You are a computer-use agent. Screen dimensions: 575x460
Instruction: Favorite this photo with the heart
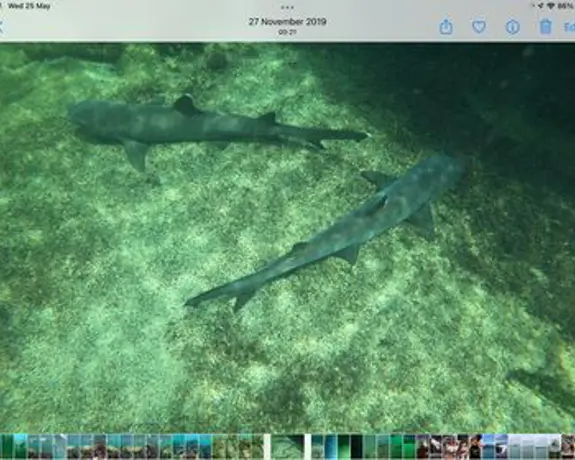pyautogui.click(x=479, y=27)
